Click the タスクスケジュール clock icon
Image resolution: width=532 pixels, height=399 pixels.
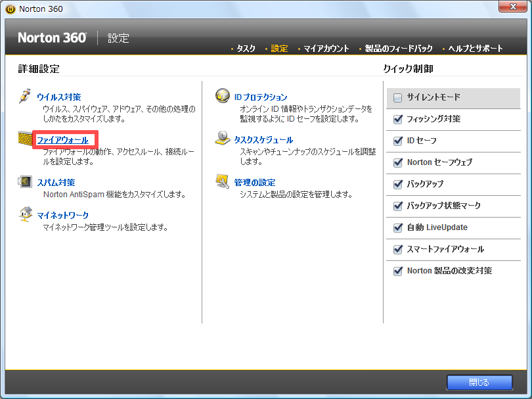click(223, 139)
